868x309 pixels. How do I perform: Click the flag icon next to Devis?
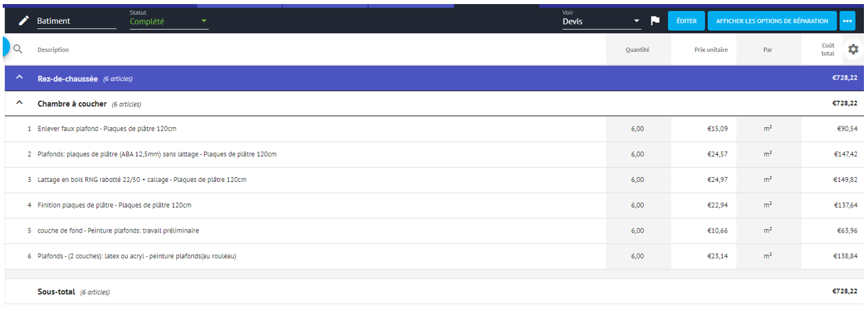[x=655, y=21]
